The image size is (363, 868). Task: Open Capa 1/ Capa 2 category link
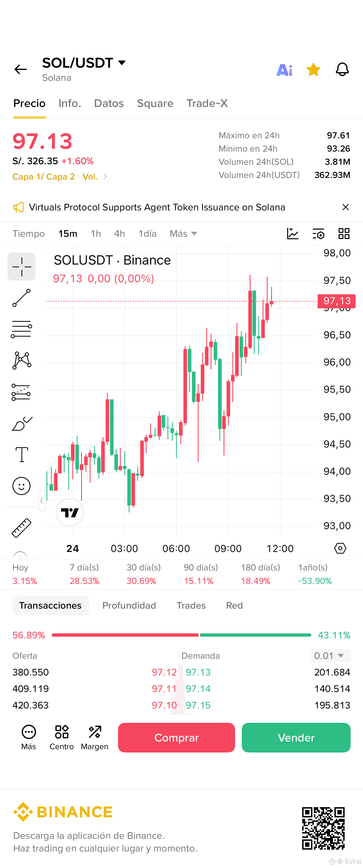point(43,177)
